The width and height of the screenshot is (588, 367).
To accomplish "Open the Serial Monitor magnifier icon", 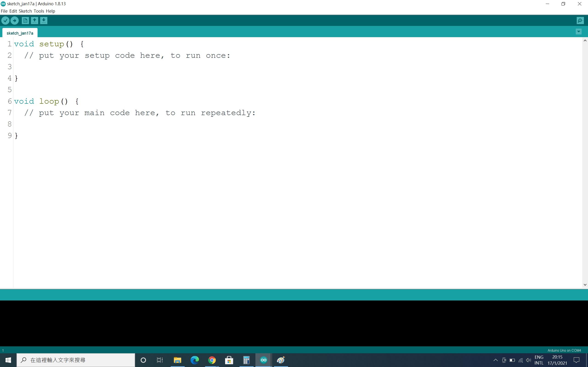I will [580, 21].
